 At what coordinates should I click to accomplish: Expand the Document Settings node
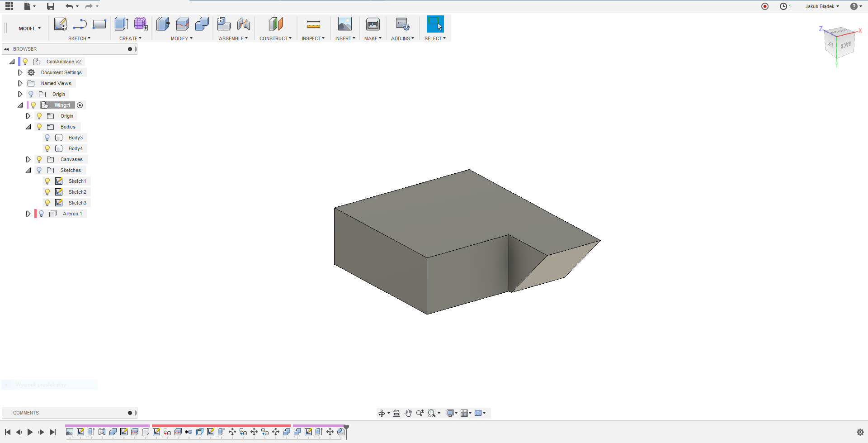click(20, 72)
